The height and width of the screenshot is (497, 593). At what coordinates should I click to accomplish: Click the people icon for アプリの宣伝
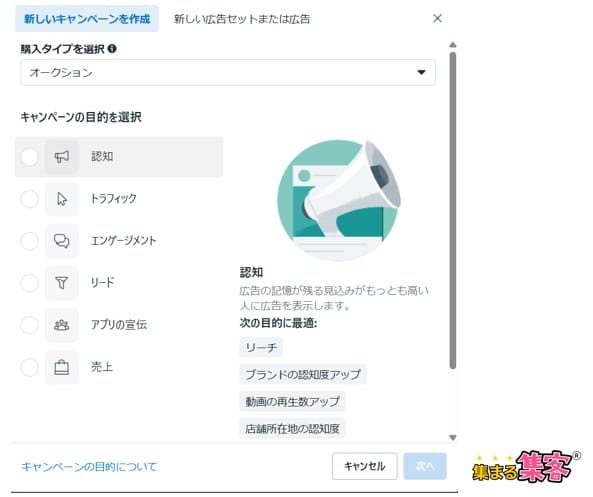click(62, 325)
